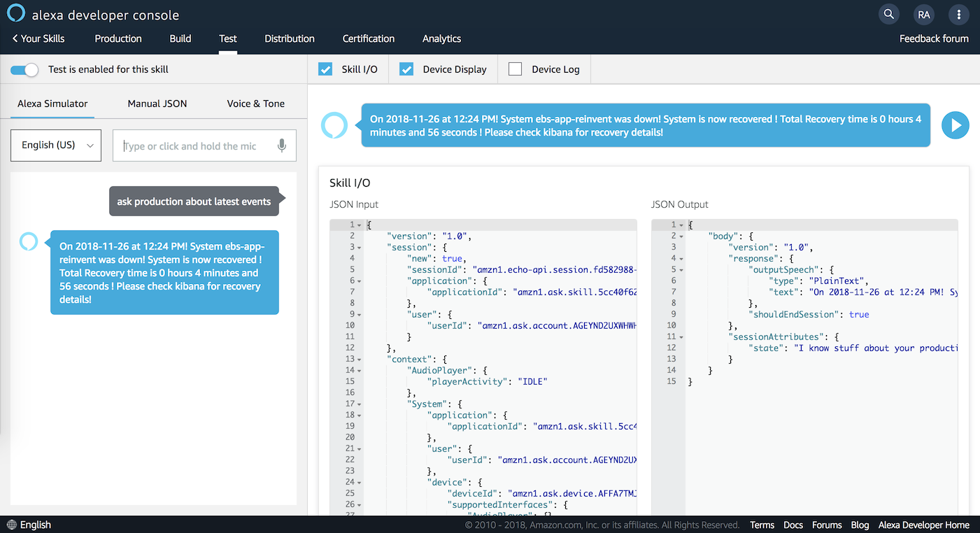Screen dimensions: 980x533
Task: Open the Certification tab
Action: coord(369,38)
